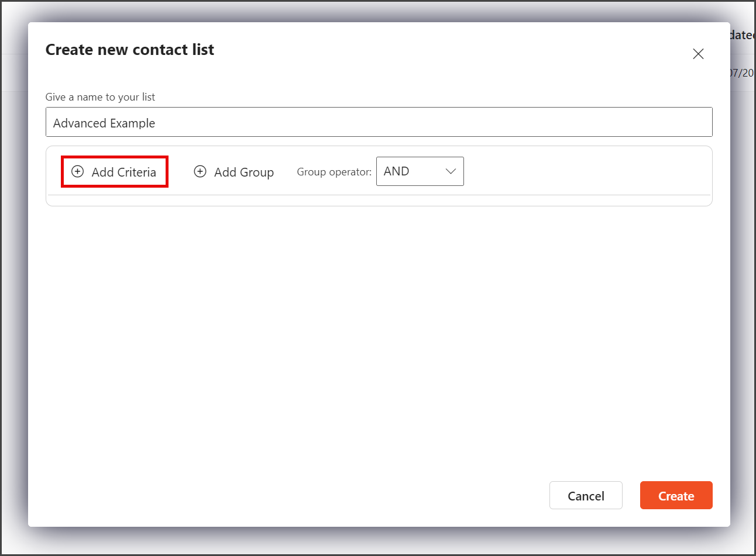This screenshot has height=556, width=756.
Task: Close the Create new contact list dialog
Action: point(698,54)
